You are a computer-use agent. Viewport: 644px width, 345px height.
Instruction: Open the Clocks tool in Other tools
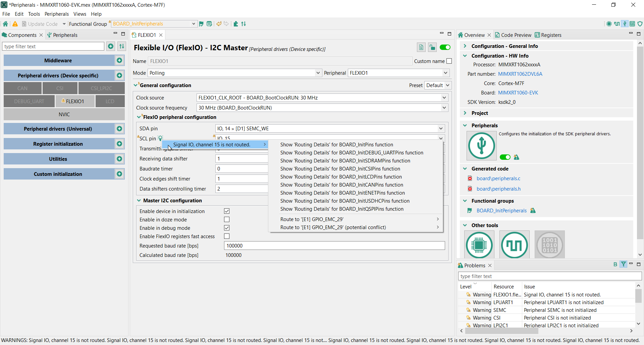click(514, 245)
